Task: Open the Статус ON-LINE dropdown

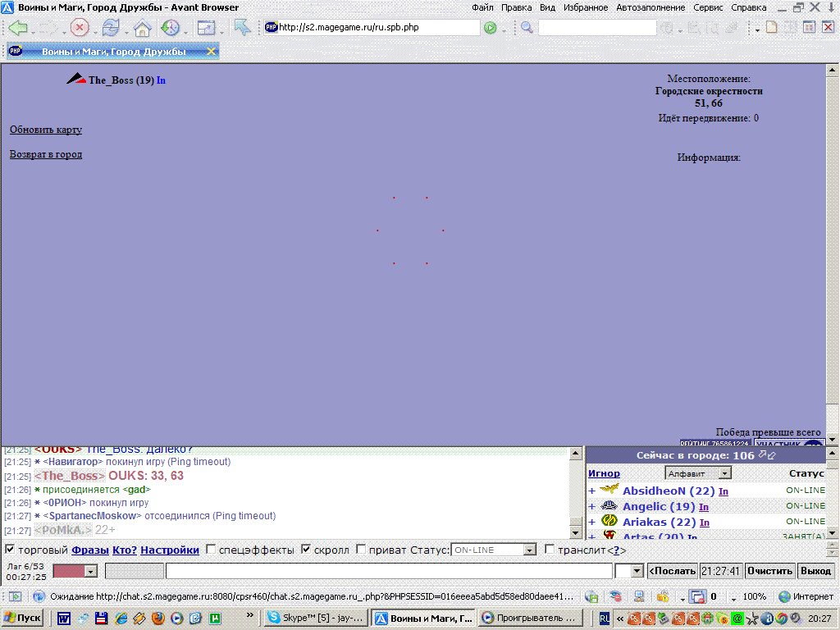Action: 493,550
